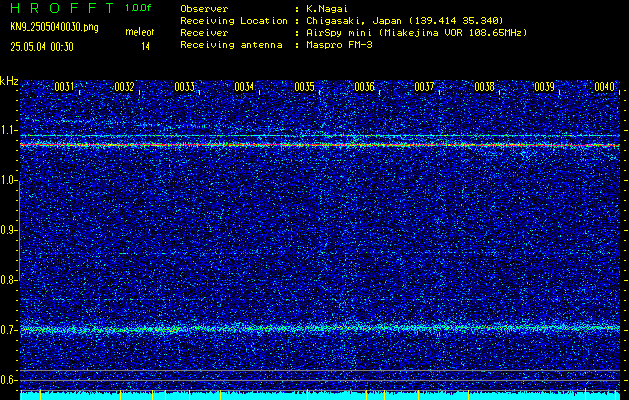Viewport: 629px width, 400px height.
Task: Click the Receiving Location label
Action: 234,21
